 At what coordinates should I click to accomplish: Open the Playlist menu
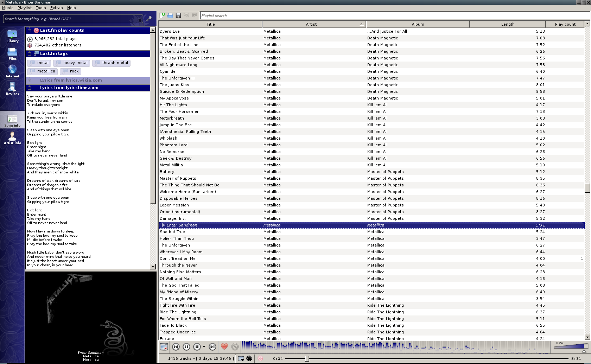[x=25, y=8]
